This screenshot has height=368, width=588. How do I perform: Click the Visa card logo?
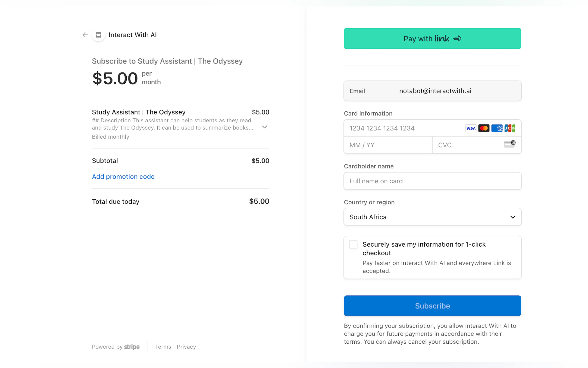point(470,128)
